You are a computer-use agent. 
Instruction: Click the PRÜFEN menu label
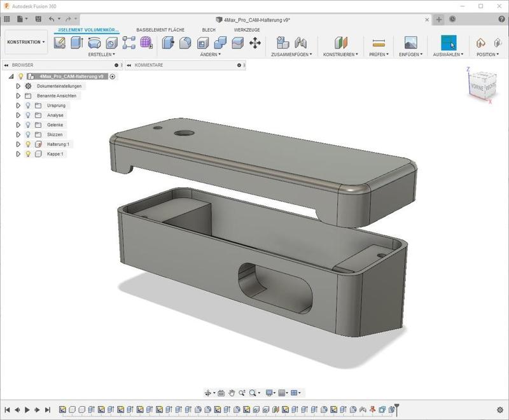click(x=379, y=55)
